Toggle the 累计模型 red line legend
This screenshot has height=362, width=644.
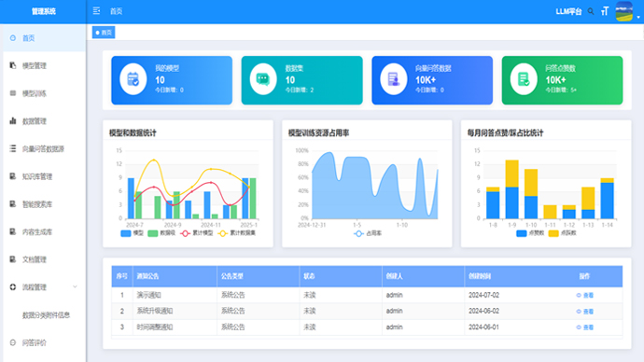pos(197,233)
